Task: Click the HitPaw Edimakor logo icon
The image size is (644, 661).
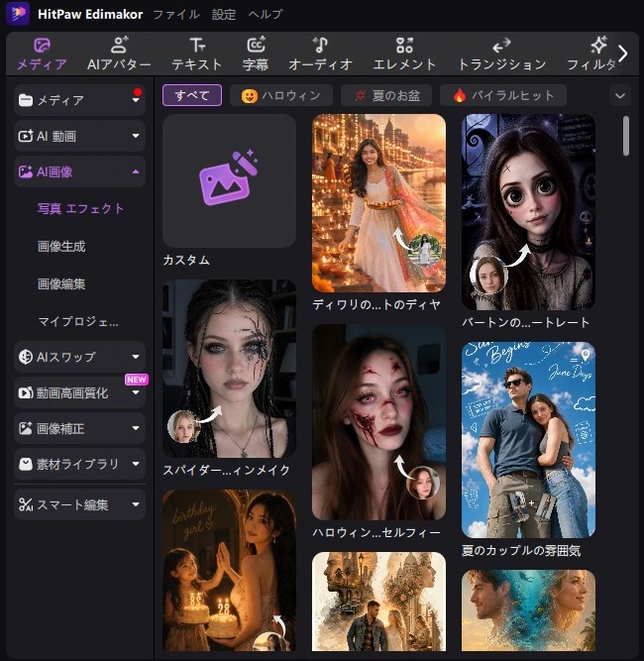Action: click(x=18, y=14)
